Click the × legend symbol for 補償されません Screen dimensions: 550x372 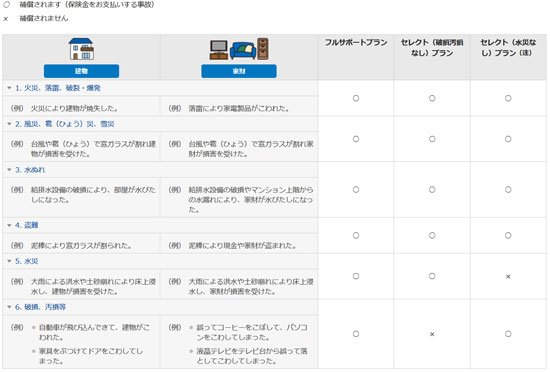[x=6, y=19]
